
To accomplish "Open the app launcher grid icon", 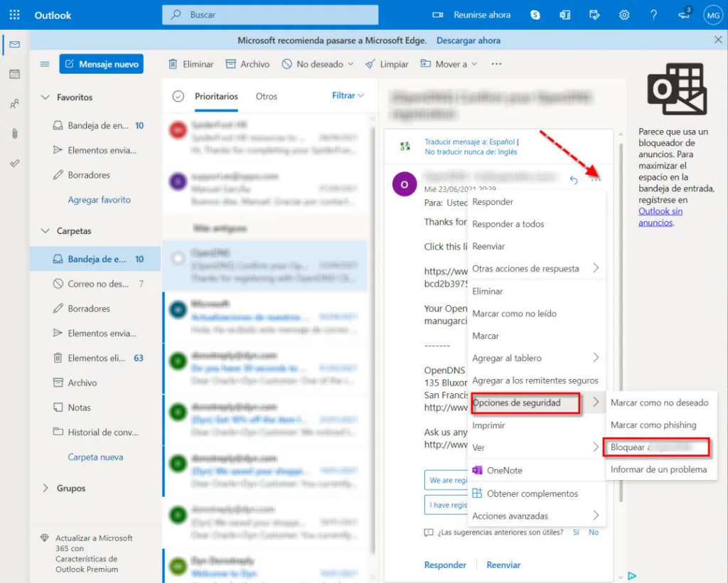I will pos(14,15).
